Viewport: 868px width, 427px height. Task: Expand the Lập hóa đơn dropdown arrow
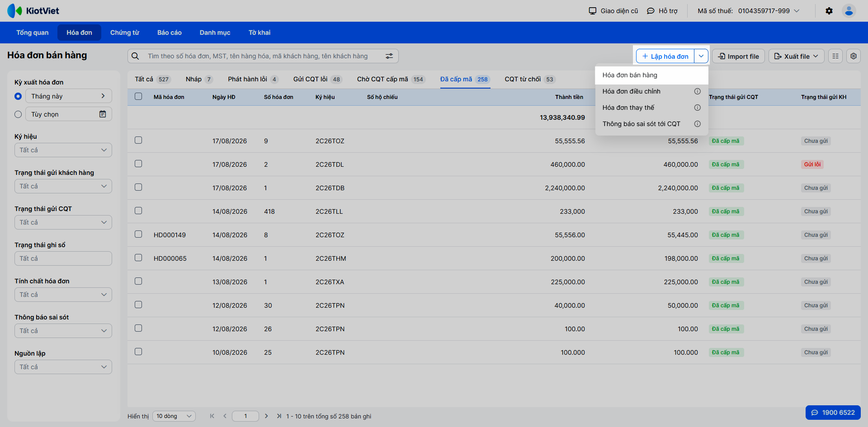pyautogui.click(x=701, y=56)
